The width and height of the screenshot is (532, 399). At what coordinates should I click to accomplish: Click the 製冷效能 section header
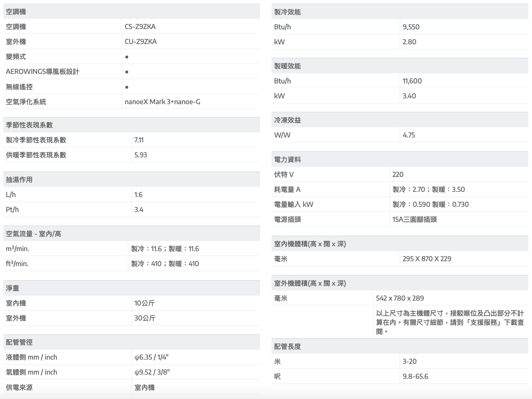[x=287, y=12]
